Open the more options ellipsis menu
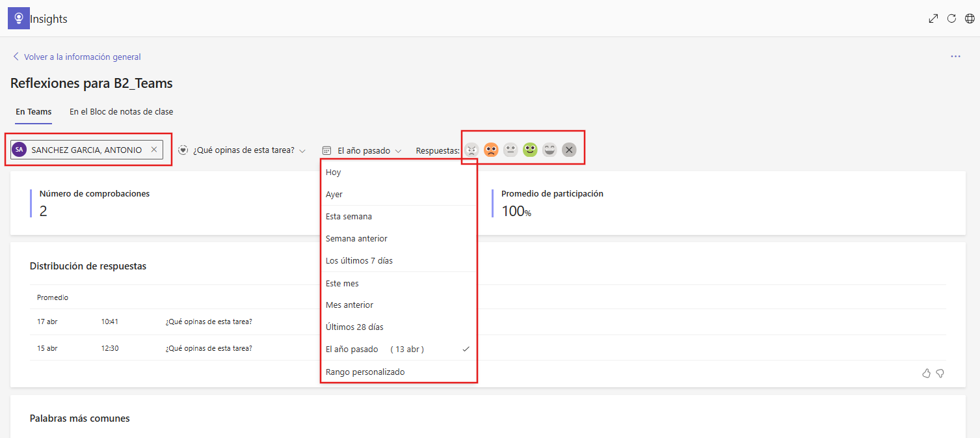980x438 pixels. click(955, 57)
